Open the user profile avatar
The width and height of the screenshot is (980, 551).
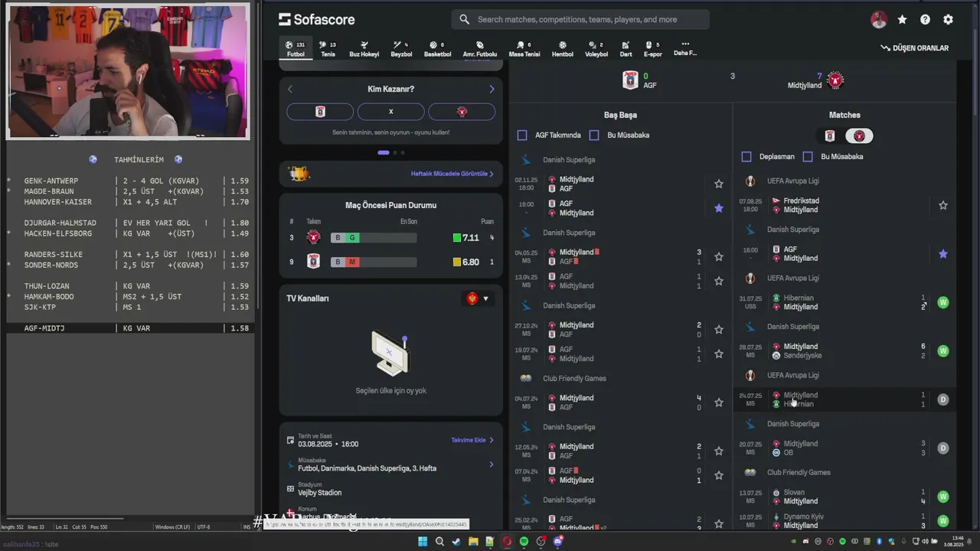[879, 20]
